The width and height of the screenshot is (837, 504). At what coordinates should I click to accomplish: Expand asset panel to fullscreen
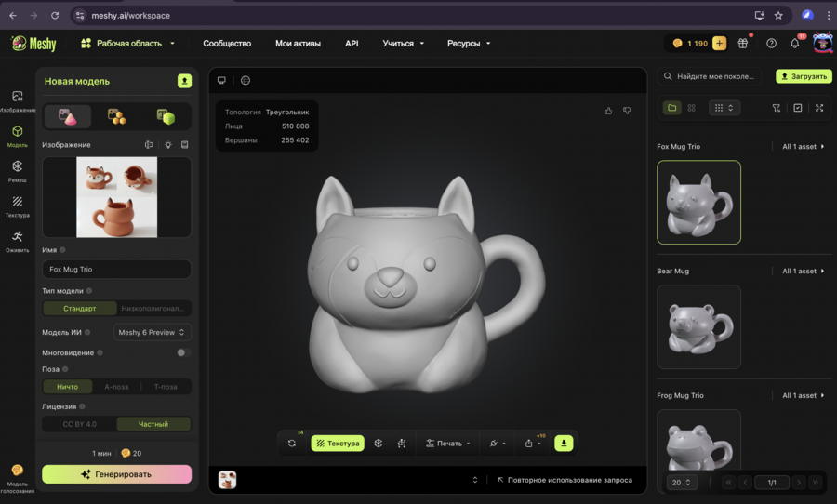[x=819, y=108]
